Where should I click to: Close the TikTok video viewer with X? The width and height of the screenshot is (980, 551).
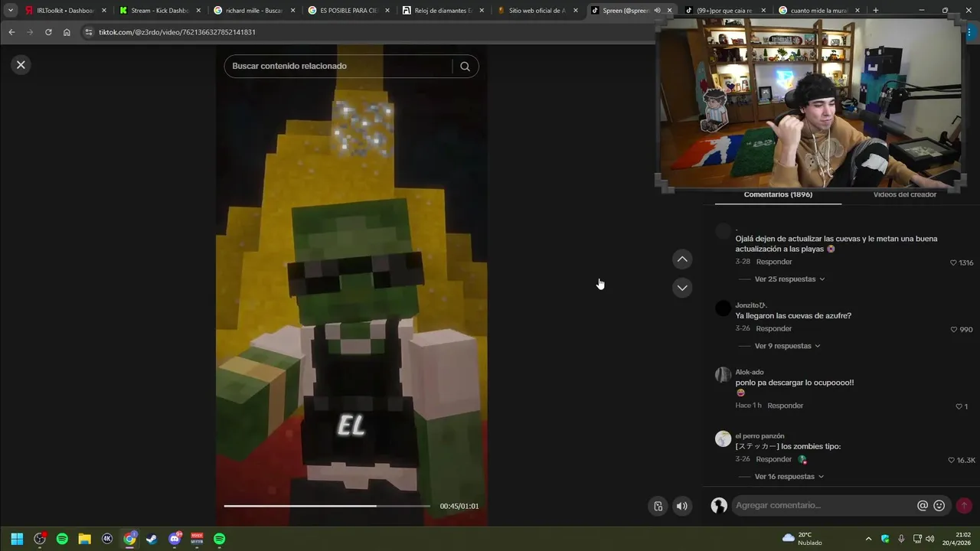point(21,65)
